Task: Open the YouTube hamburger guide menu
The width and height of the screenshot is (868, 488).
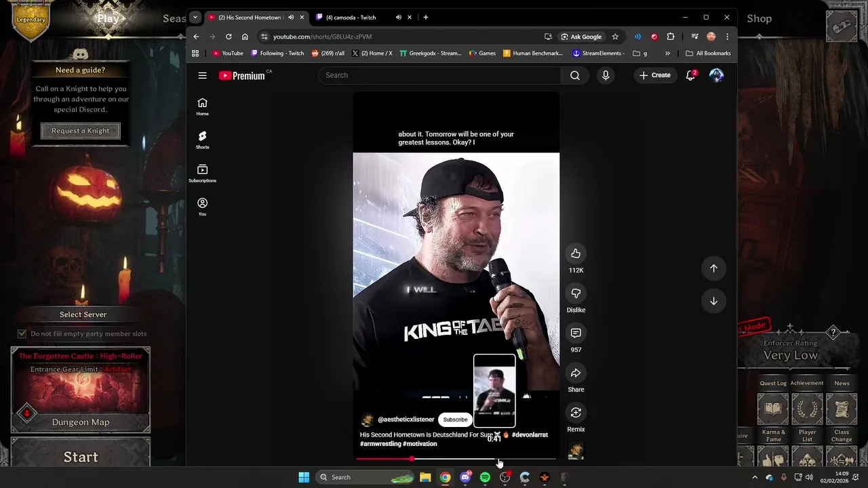Action: pyautogui.click(x=202, y=75)
